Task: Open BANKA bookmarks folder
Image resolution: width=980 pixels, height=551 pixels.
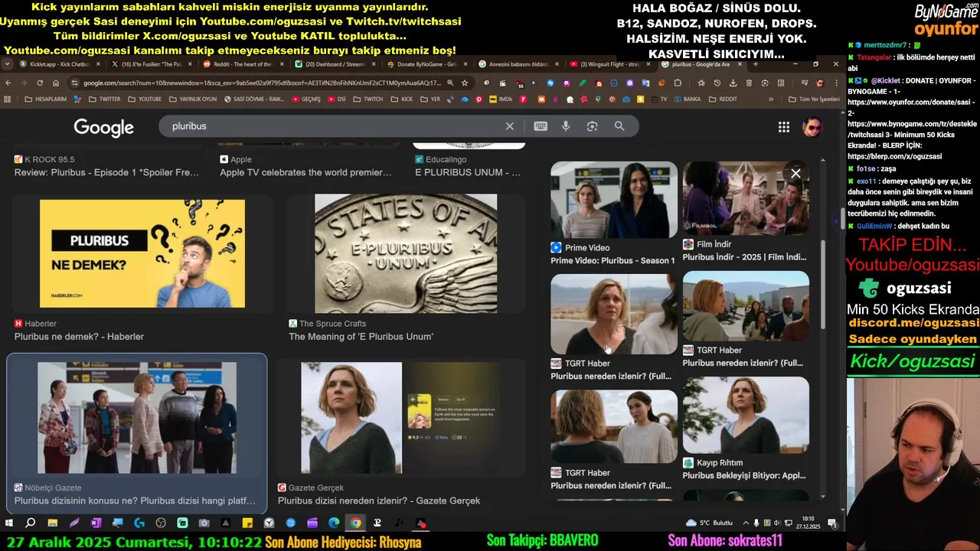Action: (686, 99)
